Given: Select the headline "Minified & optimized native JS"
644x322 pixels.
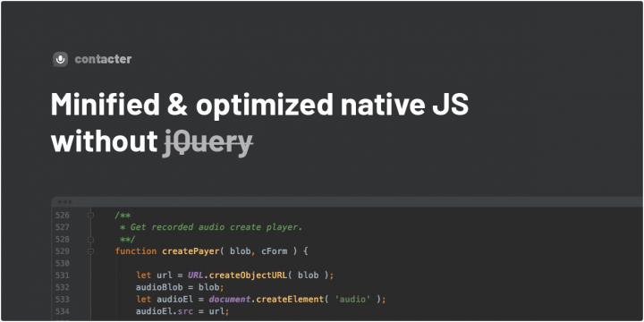Looking at the screenshot, I should point(259,105).
